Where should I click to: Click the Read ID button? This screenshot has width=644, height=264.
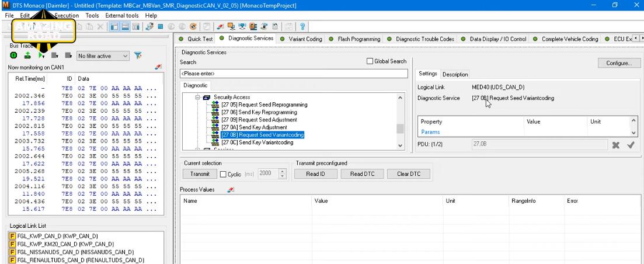[x=315, y=173]
